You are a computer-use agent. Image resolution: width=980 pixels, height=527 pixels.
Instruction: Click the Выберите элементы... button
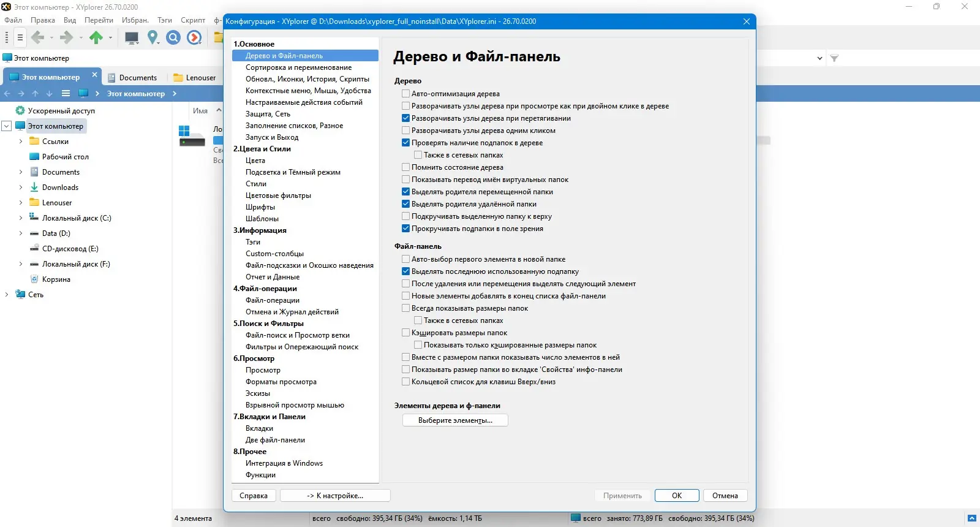[x=455, y=420]
